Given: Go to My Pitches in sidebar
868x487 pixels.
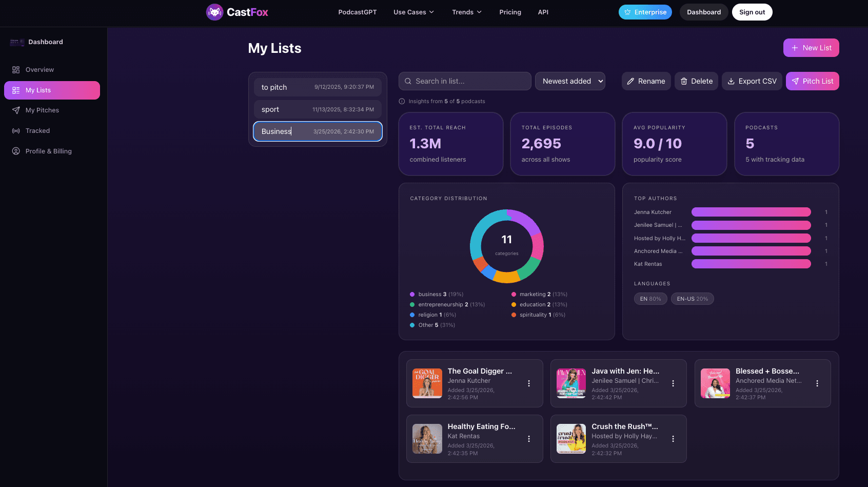Looking at the screenshot, I should (x=42, y=110).
